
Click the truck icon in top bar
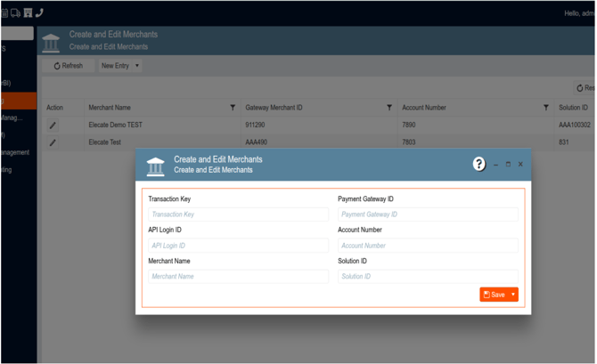coord(16,12)
